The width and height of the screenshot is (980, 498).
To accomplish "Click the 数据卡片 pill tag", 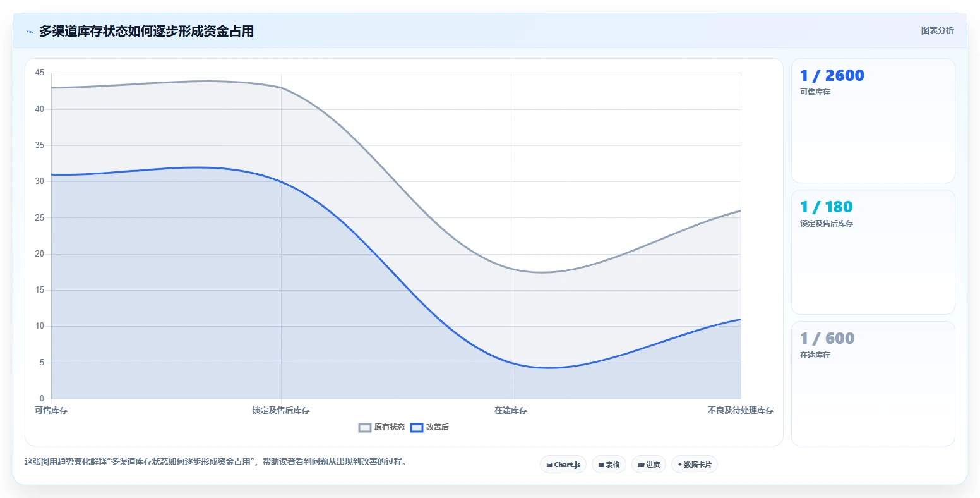I will pos(695,465).
